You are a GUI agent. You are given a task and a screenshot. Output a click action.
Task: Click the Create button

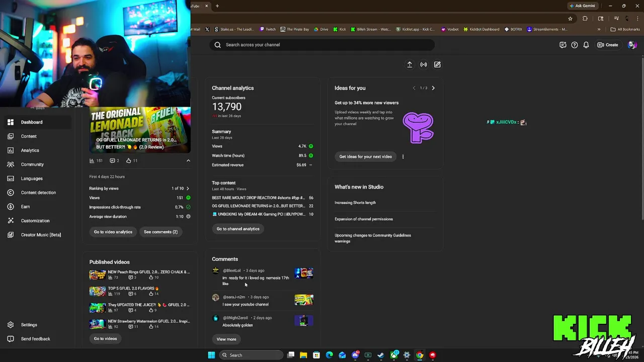point(608,45)
